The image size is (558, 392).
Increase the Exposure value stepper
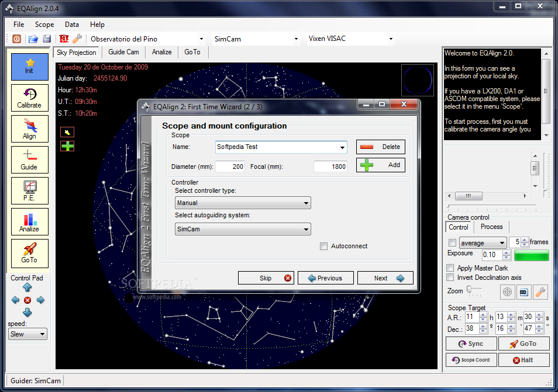pos(507,252)
